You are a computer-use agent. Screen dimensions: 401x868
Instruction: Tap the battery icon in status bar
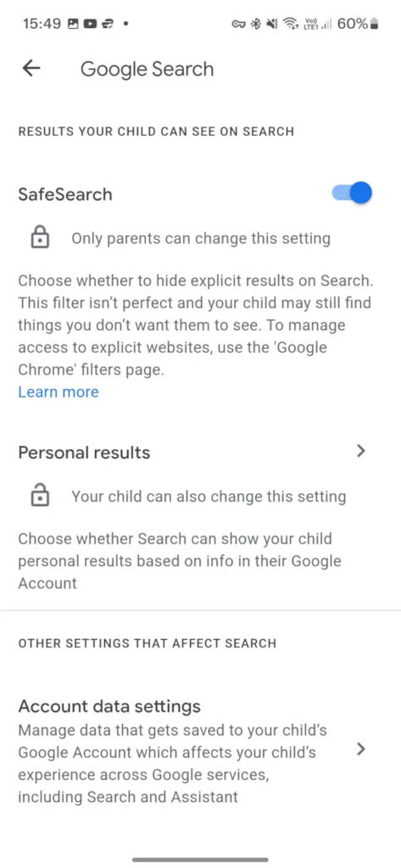pos(375,24)
